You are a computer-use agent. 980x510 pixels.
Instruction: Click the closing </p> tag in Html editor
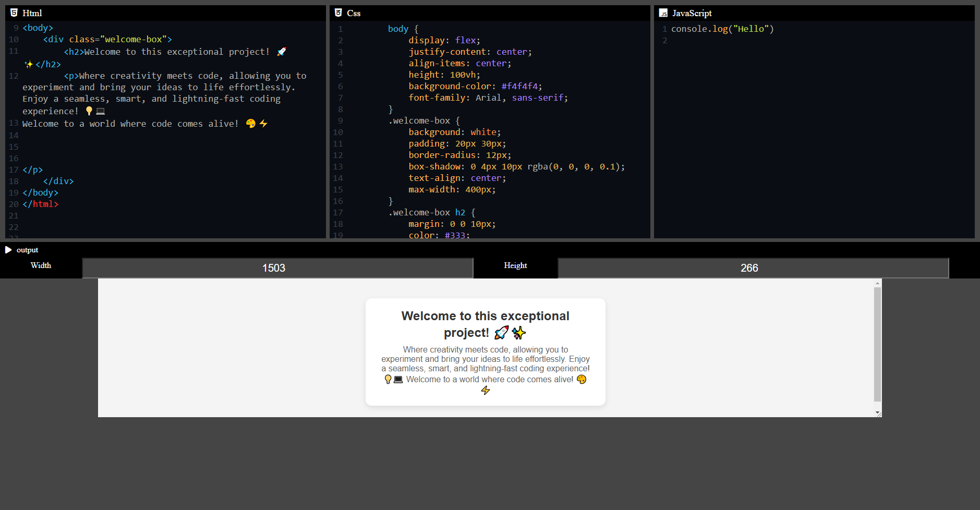pos(32,169)
